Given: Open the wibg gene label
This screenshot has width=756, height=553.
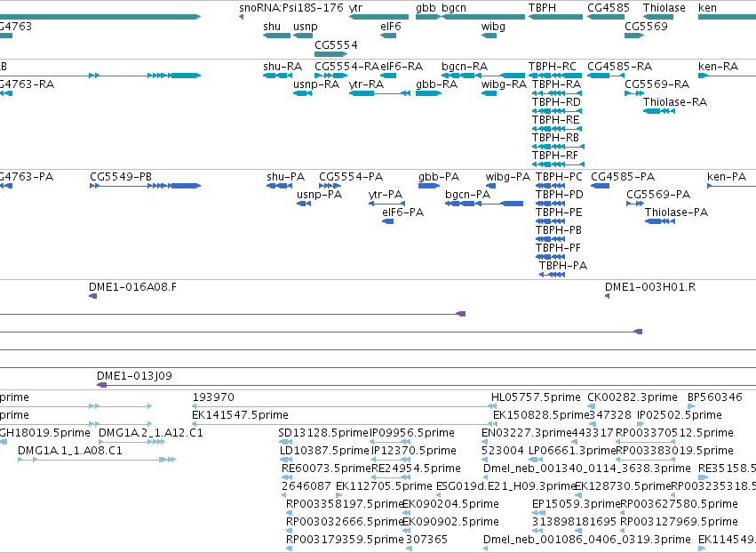Looking at the screenshot, I should point(493,26).
